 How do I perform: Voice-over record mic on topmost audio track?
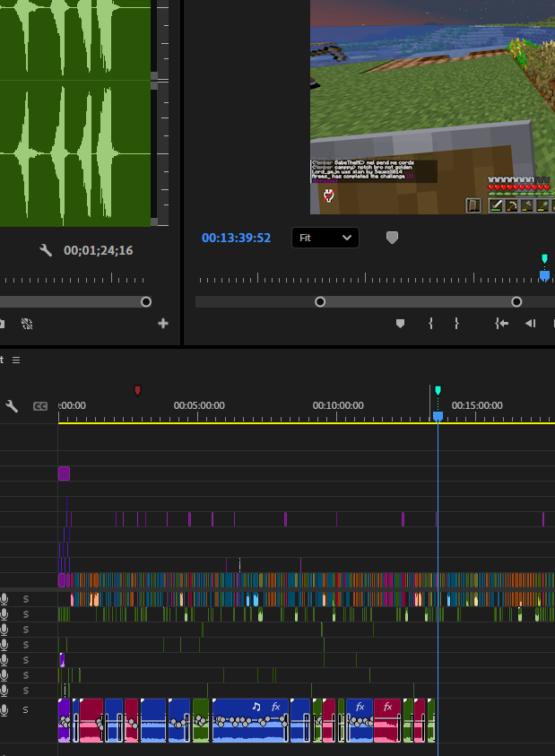click(x=4, y=599)
